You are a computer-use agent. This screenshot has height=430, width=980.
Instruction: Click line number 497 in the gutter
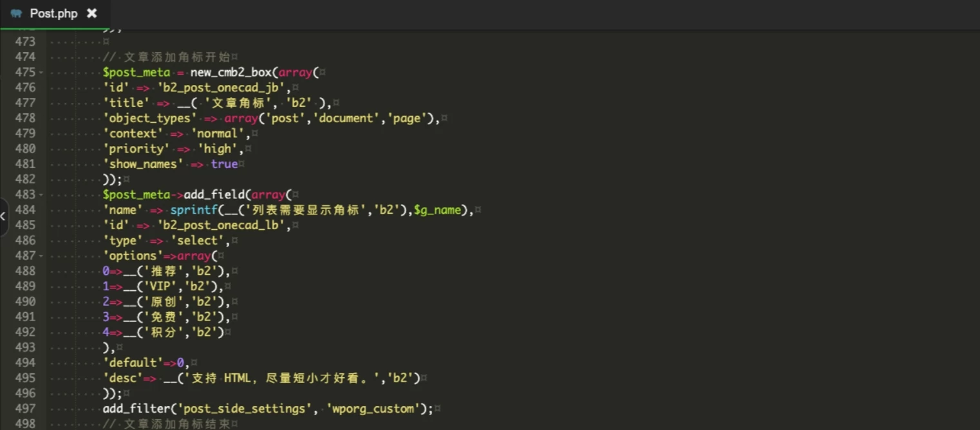click(25, 409)
